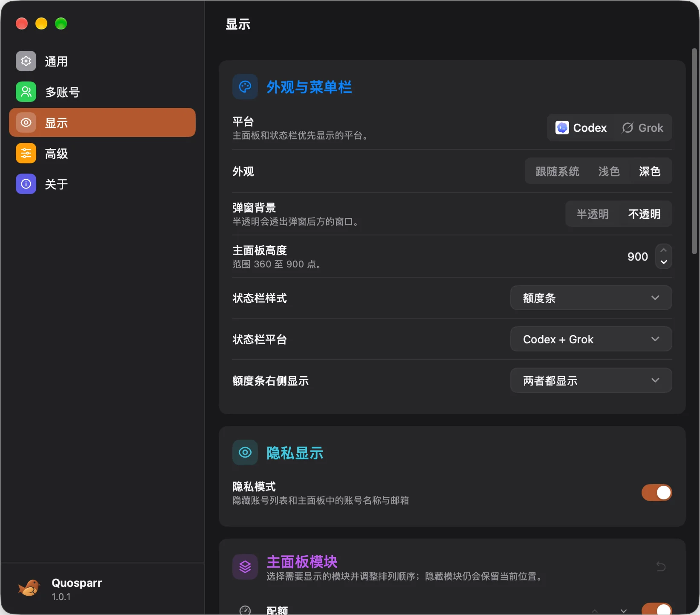Choose 不透明 popup background
The width and height of the screenshot is (700, 615).
tap(644, 214)
